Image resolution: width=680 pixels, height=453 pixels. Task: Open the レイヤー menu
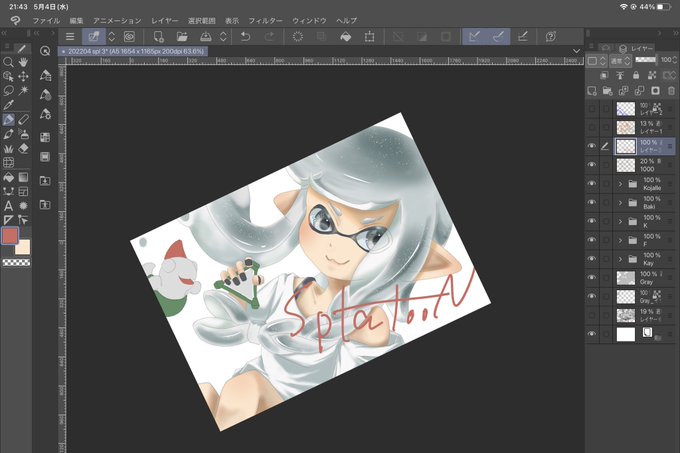[165, 20]
